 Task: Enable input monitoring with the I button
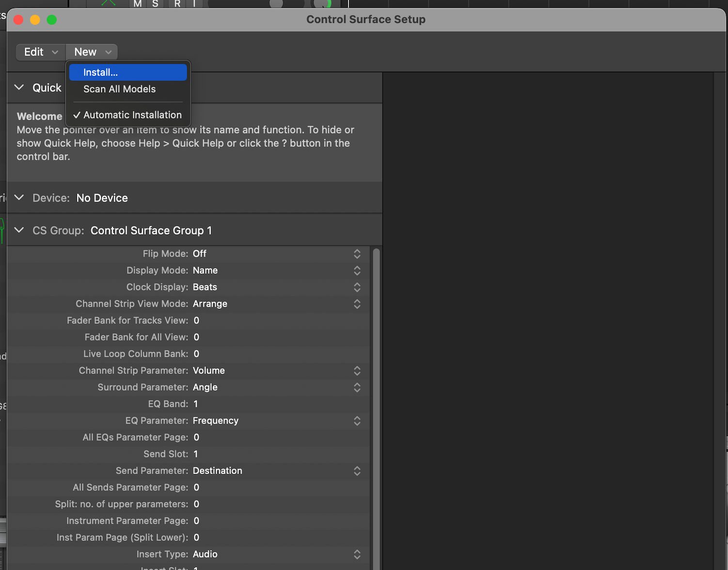coord(194,3)
